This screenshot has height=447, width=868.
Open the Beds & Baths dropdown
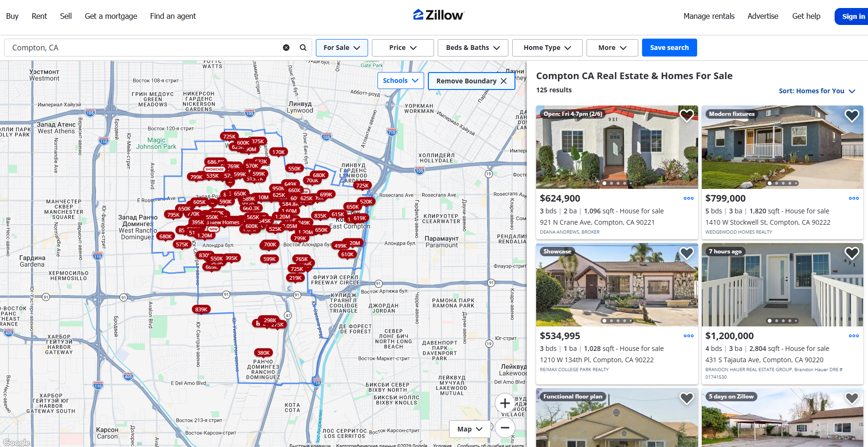(473, 48)
